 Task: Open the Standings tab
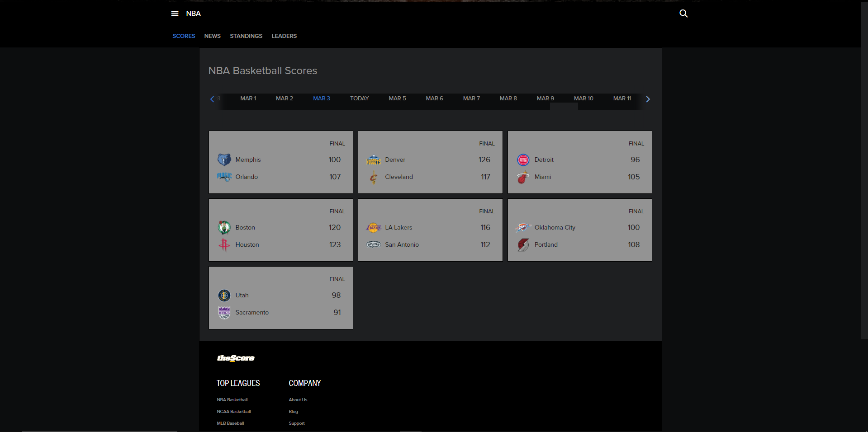[246, 36]
